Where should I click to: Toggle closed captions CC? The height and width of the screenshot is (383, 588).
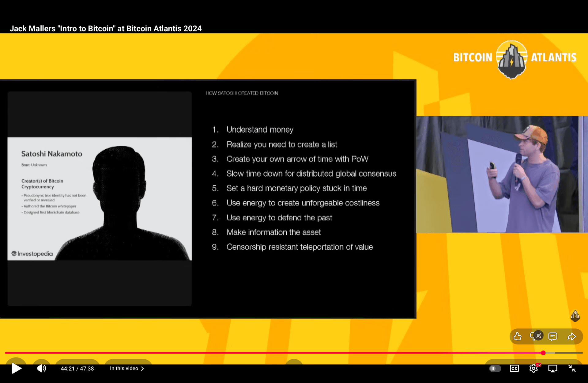pyautogui.click(x=514, y=368)
